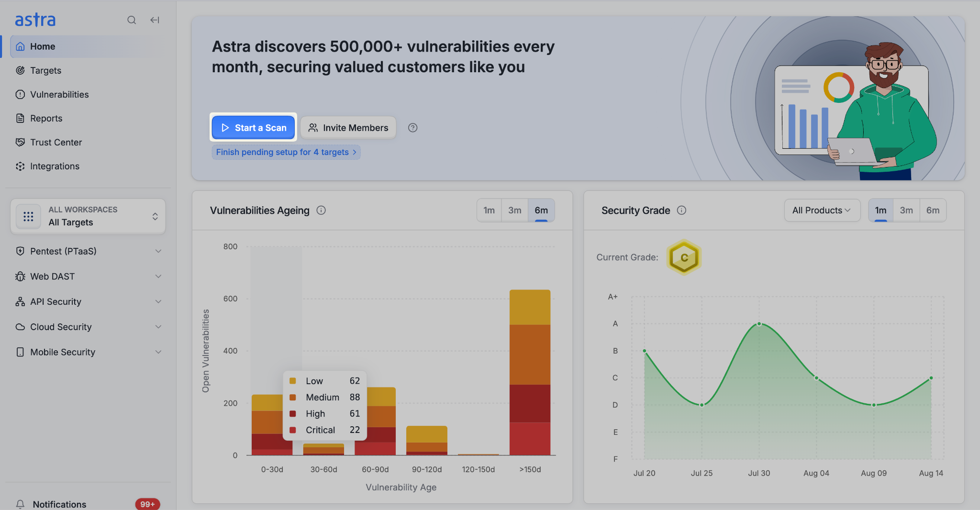Expand the Cloud Security section
Image resolution: width=980 pixels, height=510 pixels.
pyautogui.click(x=89, y=327)
